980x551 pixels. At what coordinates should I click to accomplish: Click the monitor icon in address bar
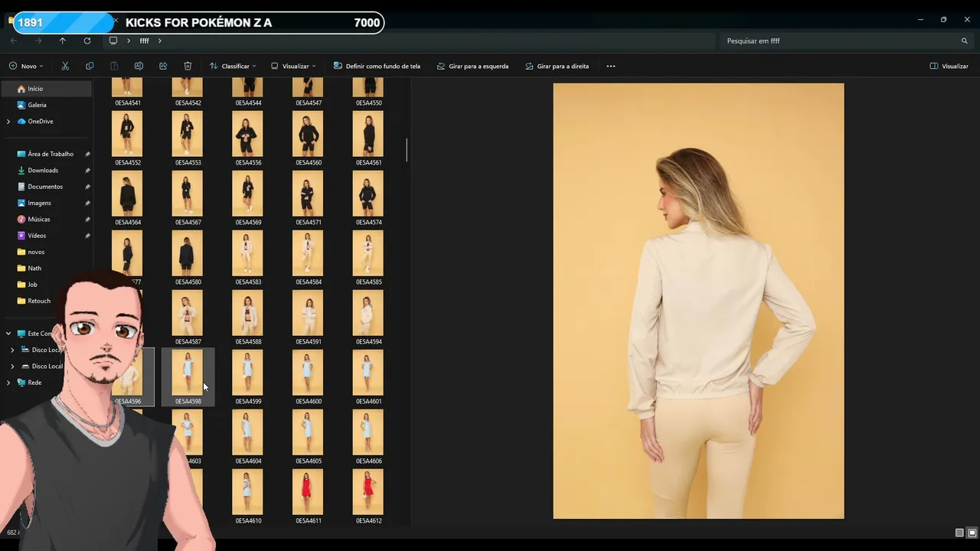[113, 41]
